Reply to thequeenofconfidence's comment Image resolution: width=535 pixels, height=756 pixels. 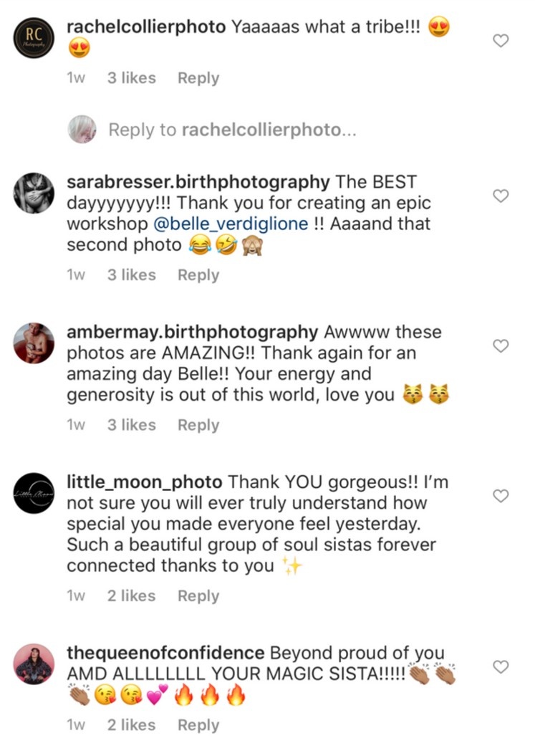click(x=198, y=725)
